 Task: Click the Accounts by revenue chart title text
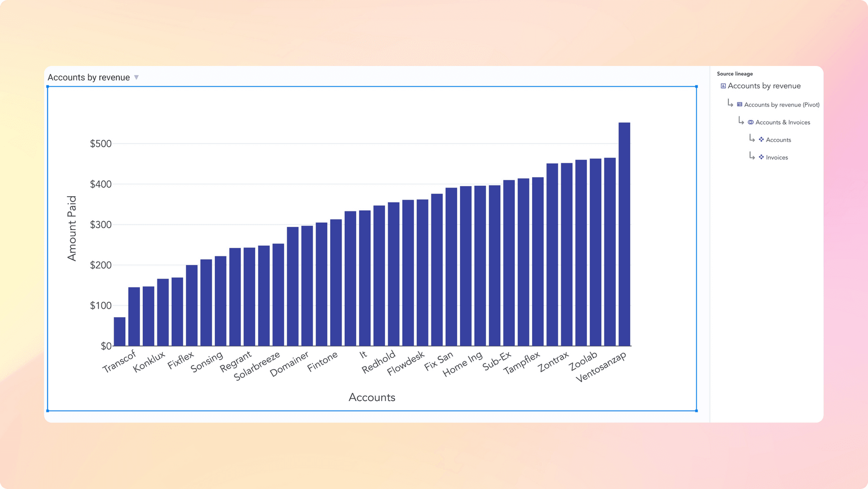pos(89,77)
